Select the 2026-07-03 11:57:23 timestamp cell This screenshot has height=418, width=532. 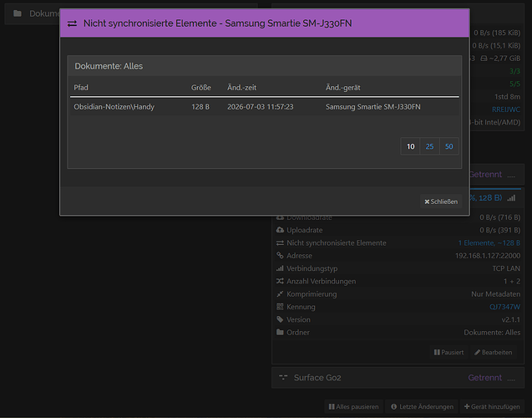pos(261,107)
